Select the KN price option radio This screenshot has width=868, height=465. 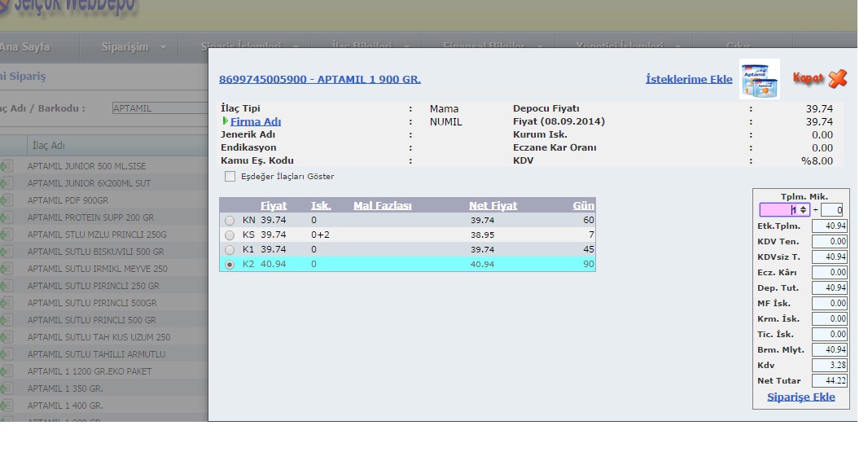coord(229,221)
